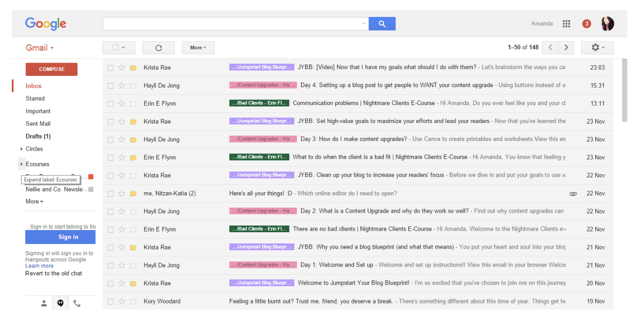Open the More dropdown in the toolbar
The width and height of the screenshot is (644, 327).
[198, 47]
